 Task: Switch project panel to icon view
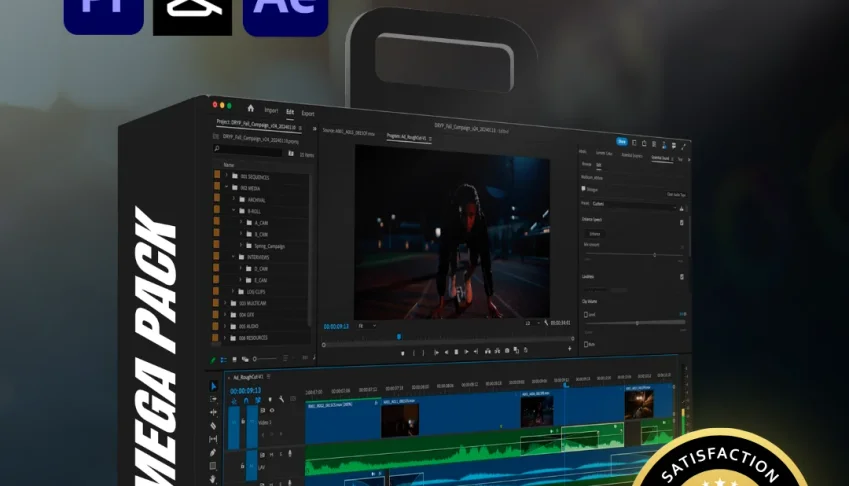click(234, 359)
